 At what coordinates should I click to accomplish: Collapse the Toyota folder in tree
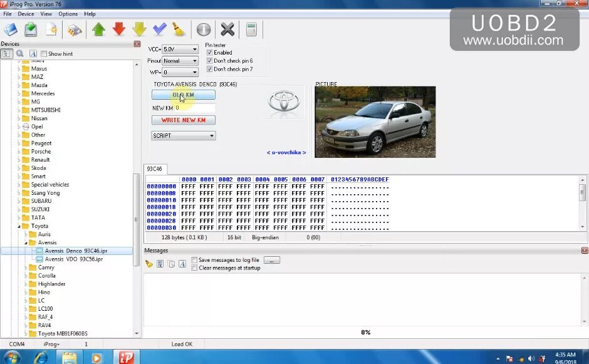[19, 226]
